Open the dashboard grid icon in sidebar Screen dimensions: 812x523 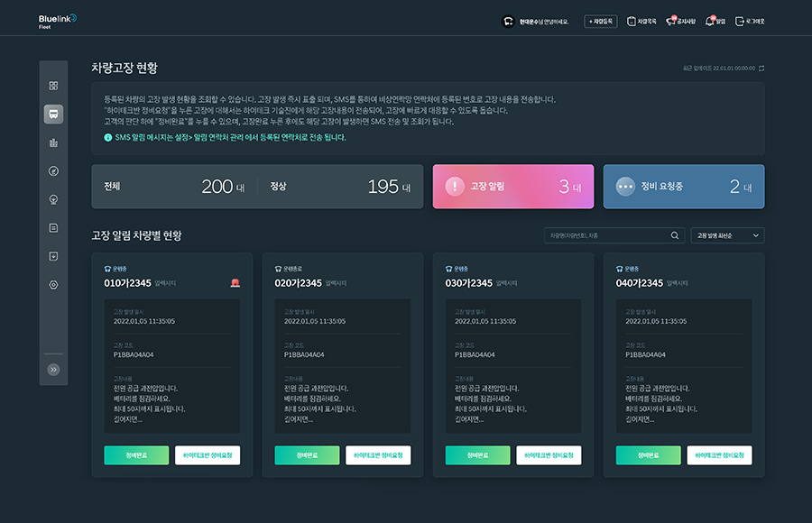pos(53,86)
